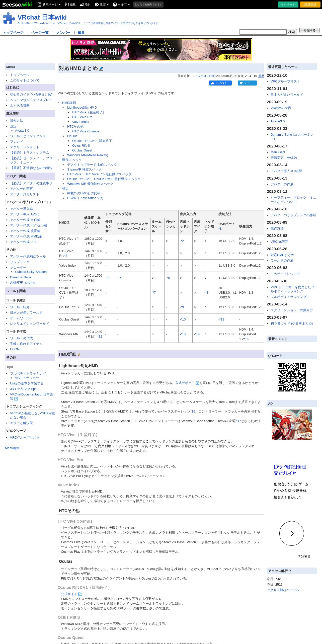Jump to Valve Index in the contents list
This screenshot has width=322, height=644.
[81, 122]
